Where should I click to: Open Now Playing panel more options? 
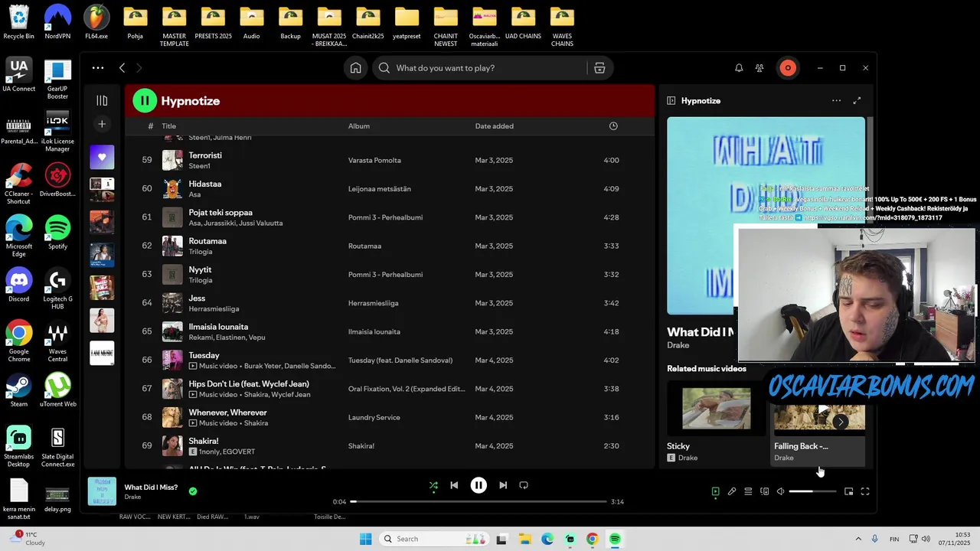(x=836, y=100)
